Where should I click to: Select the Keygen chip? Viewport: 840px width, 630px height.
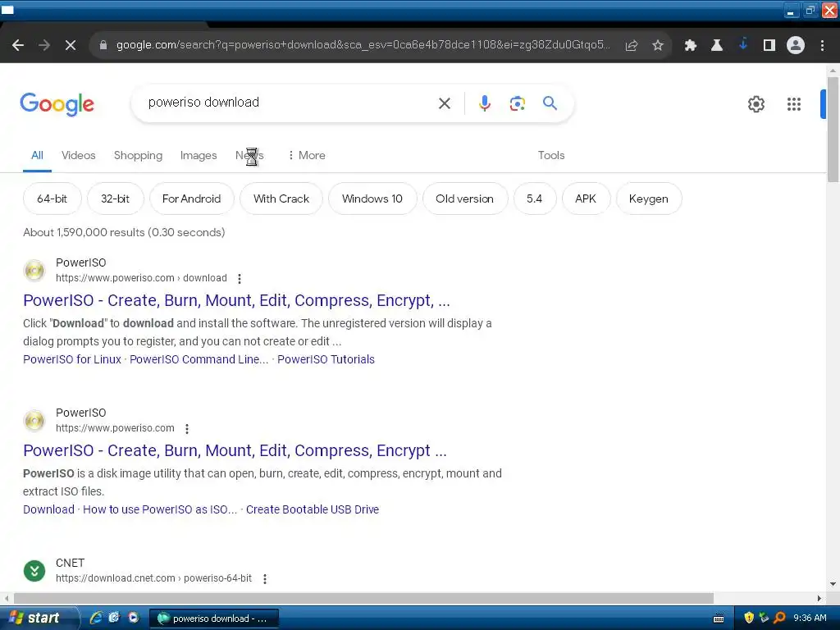coord(649,199)
